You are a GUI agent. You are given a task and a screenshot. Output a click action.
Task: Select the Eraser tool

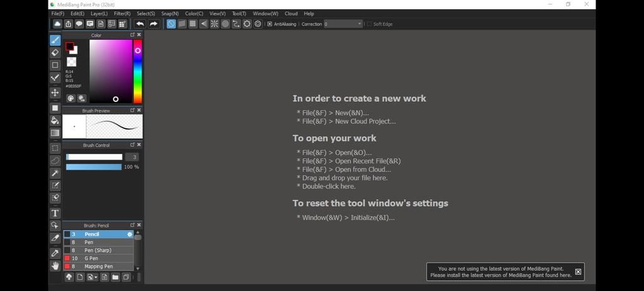[55, 53]
